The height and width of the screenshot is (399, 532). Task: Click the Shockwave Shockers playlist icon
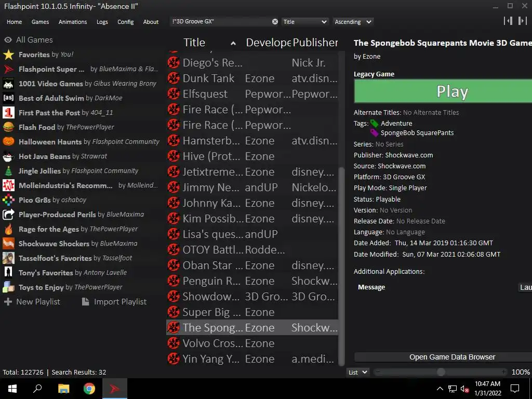(x=8, y=244)
